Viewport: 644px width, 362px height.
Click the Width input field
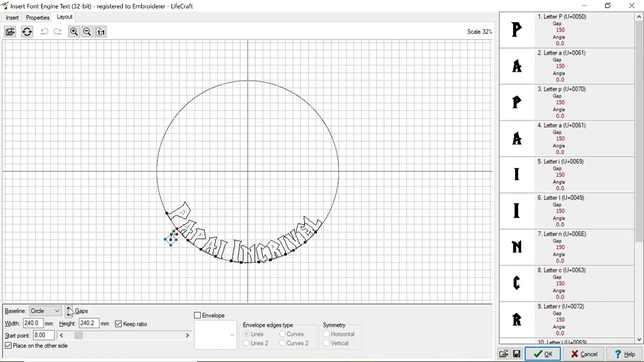point(33,323)
